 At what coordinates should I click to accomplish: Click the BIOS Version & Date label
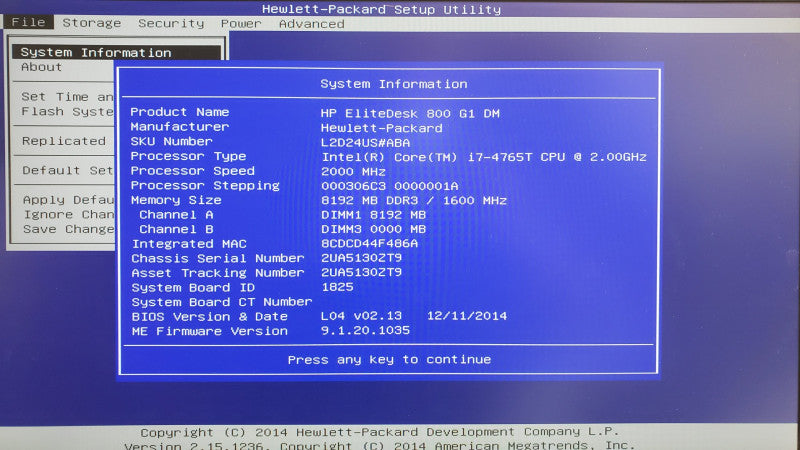pyautogui.click(x=210, y=317)
